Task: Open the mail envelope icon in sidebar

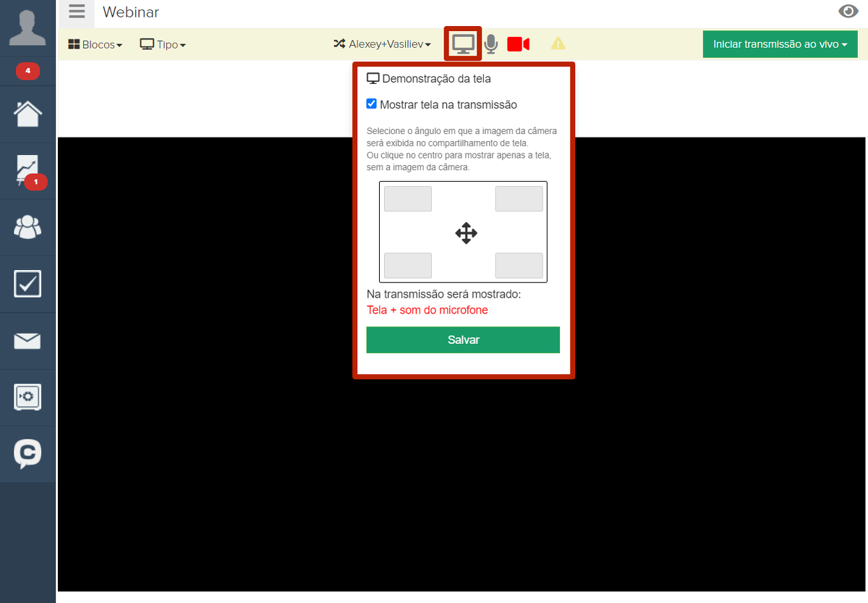Action: click(x=27, y=340)
